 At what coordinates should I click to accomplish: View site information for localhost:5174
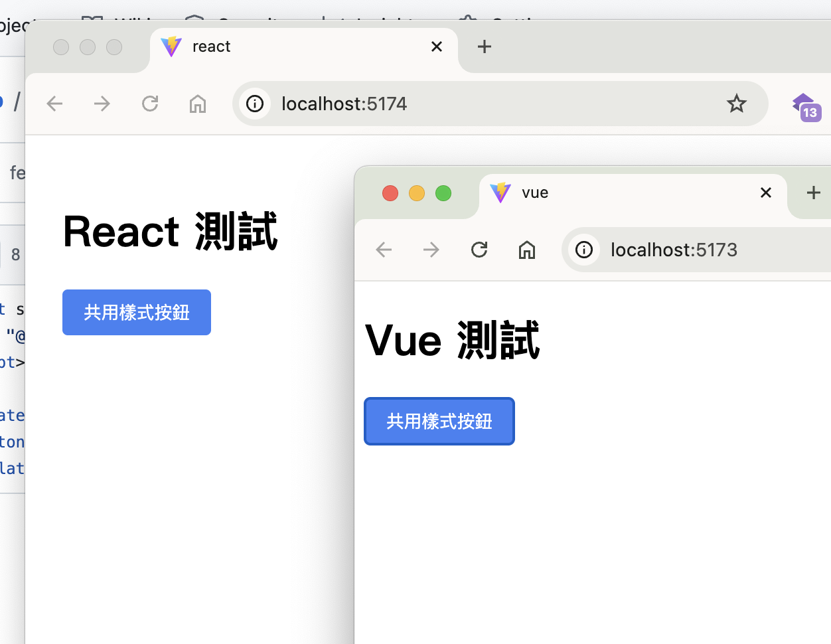tap(255, 104)
